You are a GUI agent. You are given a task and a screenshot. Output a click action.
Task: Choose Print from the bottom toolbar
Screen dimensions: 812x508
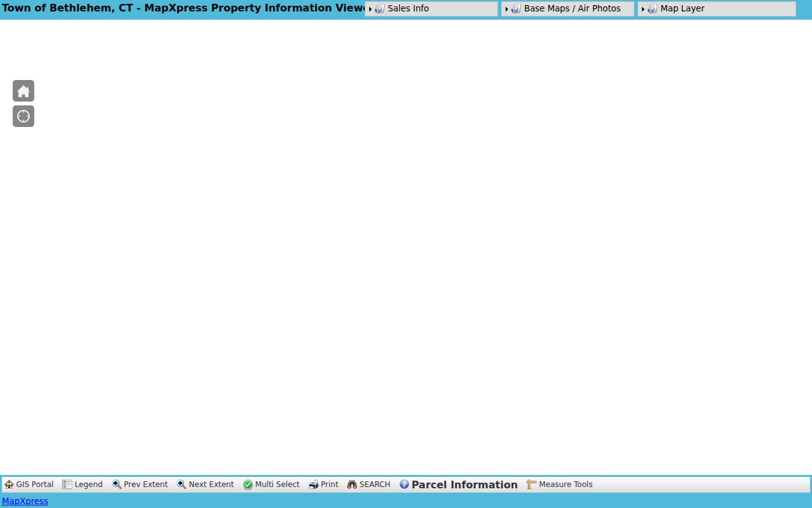(x=324, y=485)
